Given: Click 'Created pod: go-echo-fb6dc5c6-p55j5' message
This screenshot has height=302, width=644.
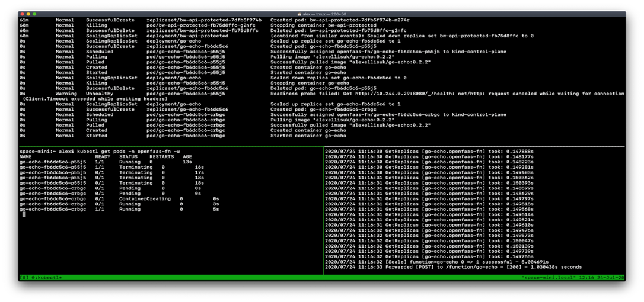Looking at the screenshot, I should pyautogui.click(x=323, y=46).
